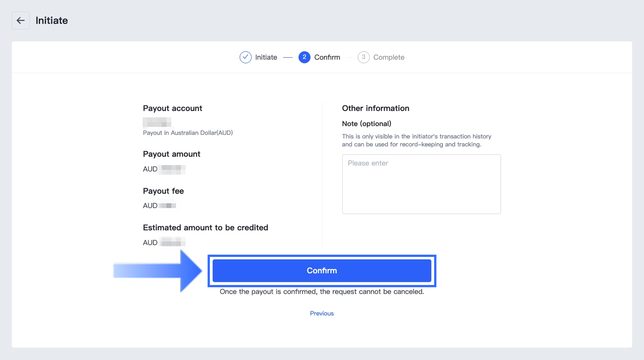Click the Payout in Australian Dollar text
This screenshot has height=360, width=644.
tap(188, 133)
